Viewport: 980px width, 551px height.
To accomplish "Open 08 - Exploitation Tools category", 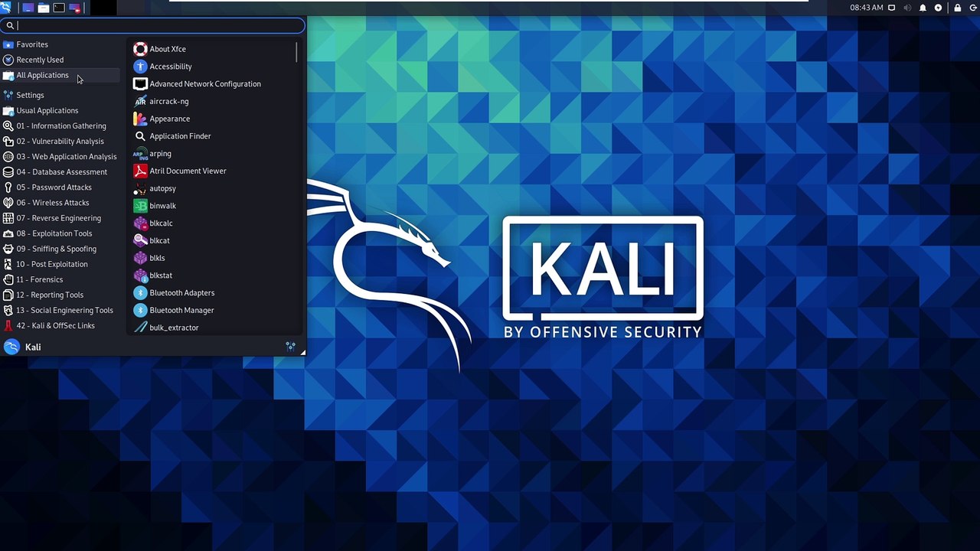I will (60, 233).
